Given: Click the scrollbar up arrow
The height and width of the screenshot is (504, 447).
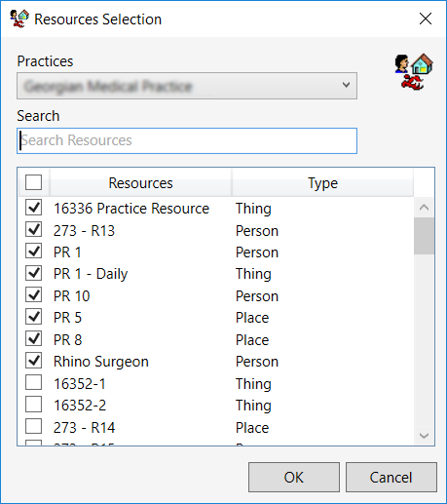Looking at the screenshot, I should (424, 208).
